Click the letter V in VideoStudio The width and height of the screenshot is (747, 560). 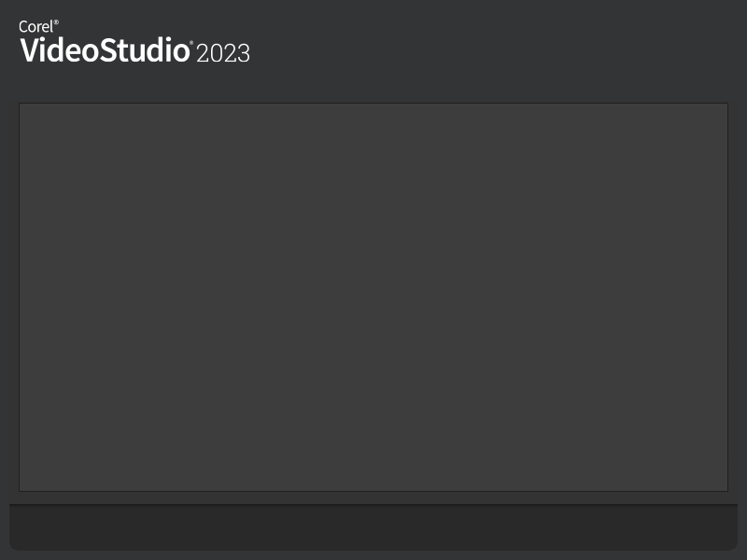pyautogui.click(x=30, y=50)
